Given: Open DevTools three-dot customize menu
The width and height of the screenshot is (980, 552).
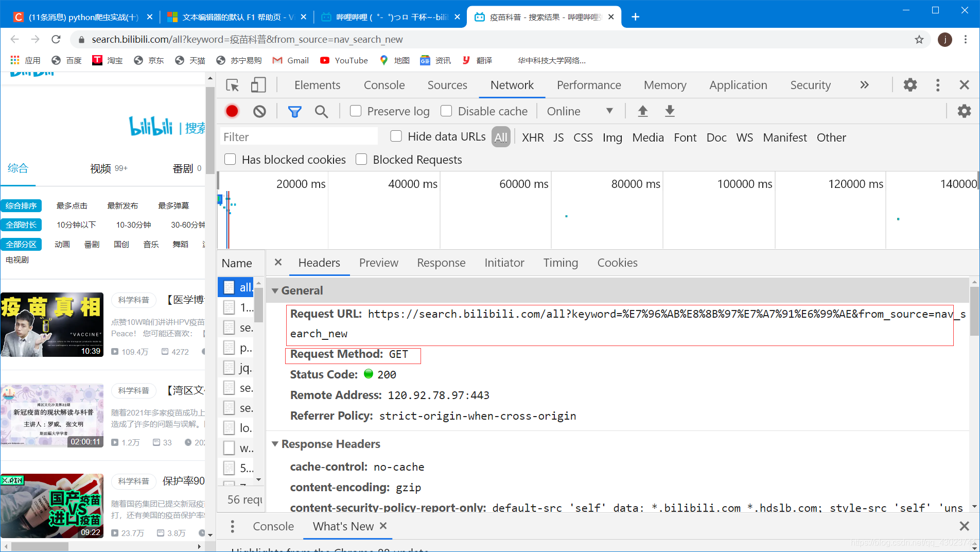Looking at the screenshot, I should click(x=938, y=85).
